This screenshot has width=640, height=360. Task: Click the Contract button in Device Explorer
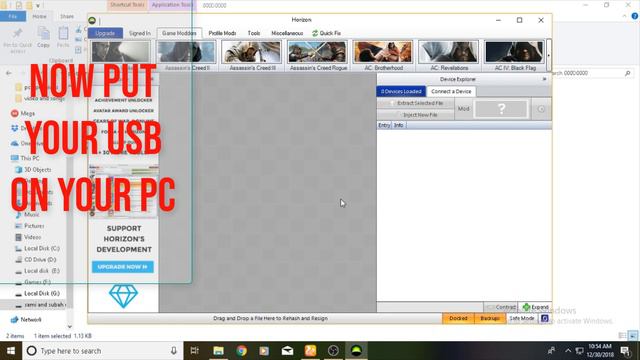(x=501, y=307)
